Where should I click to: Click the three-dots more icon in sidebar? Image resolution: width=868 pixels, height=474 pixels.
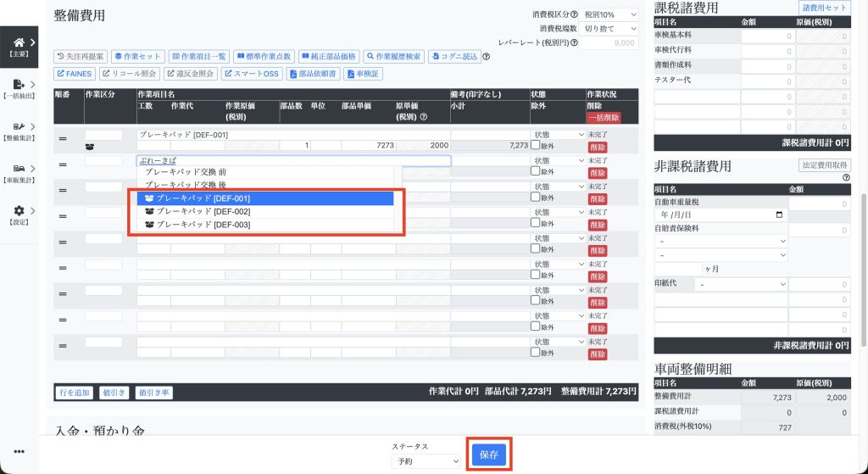click(19, 451)
